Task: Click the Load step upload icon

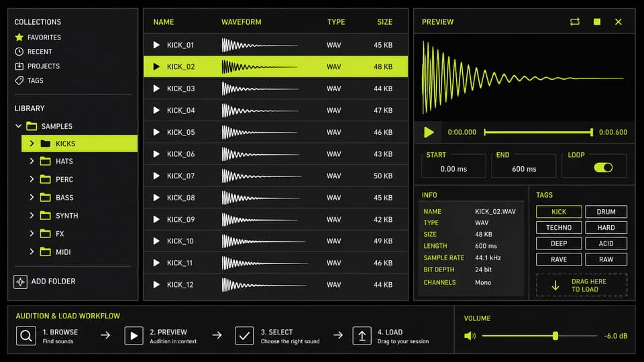Action: tap(362, 336)
